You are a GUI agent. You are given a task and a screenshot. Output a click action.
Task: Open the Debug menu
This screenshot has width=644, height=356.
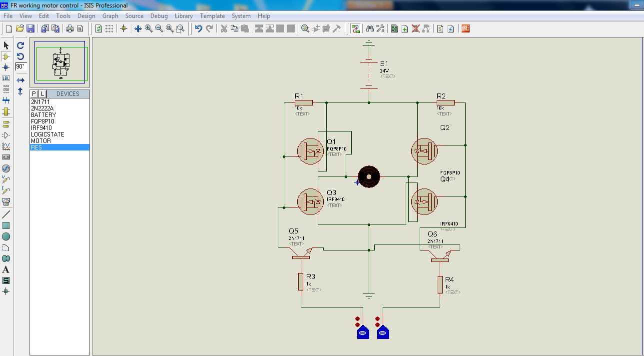(x=159, y=16)
